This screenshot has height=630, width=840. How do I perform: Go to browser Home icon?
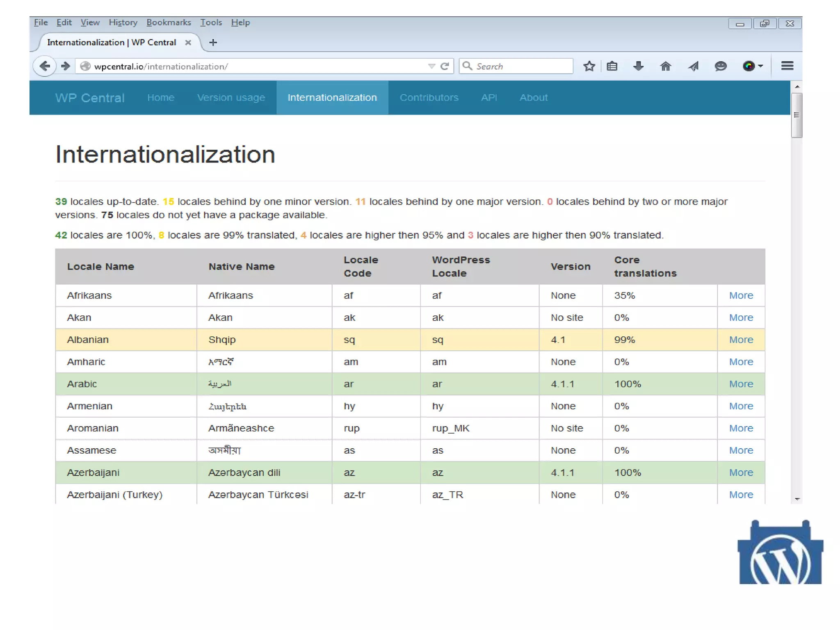coord(665,66)
